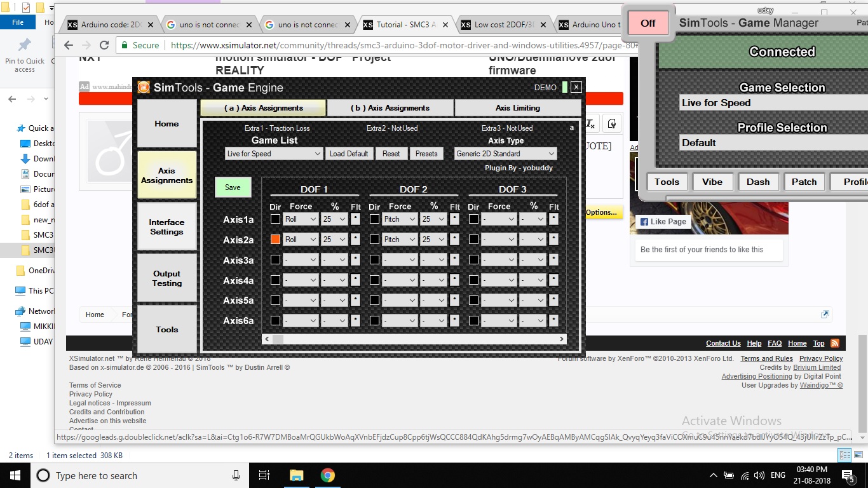
Task: Open the Axis1a DOF 3 Force dropdown
Action: tap(499, 219)
